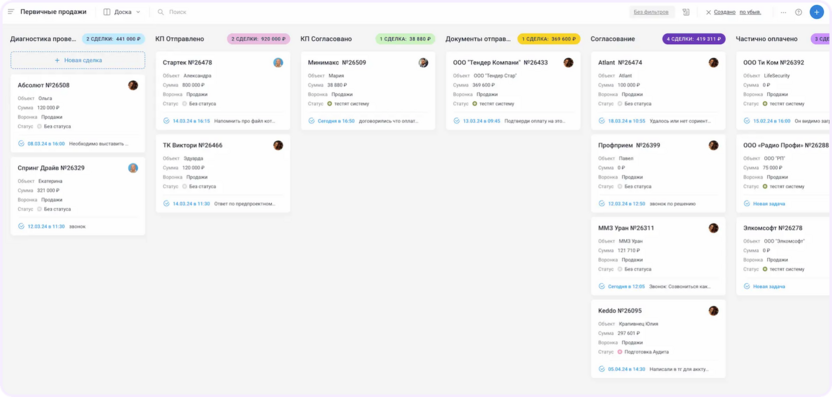Click the avatar on the Спринг Драйв №26329 card

pos(133,168)
